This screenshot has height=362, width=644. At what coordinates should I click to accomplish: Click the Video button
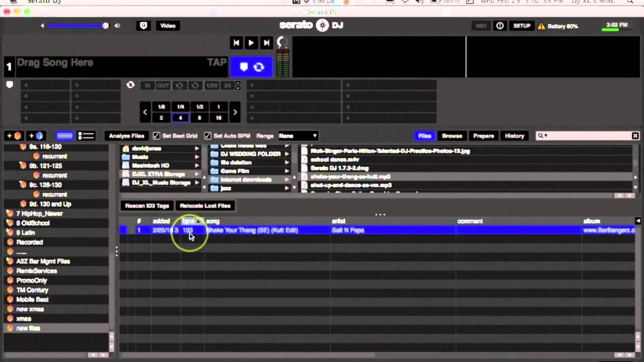click(168, 26)
